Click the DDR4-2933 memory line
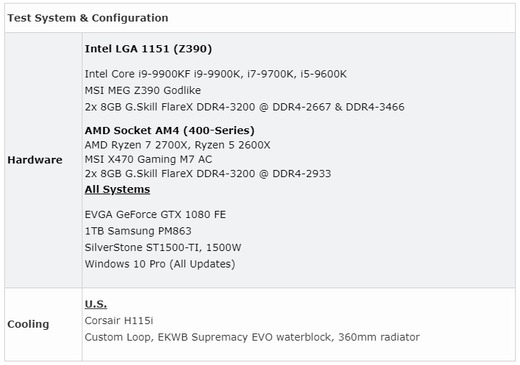This screenshot has width=520, height=365. click(x=208, y=174)
